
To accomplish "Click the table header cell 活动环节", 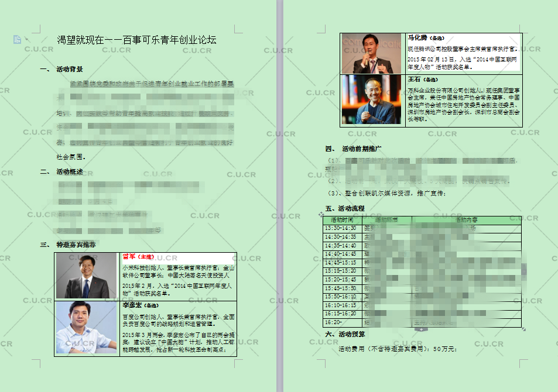I will point(386,220).
